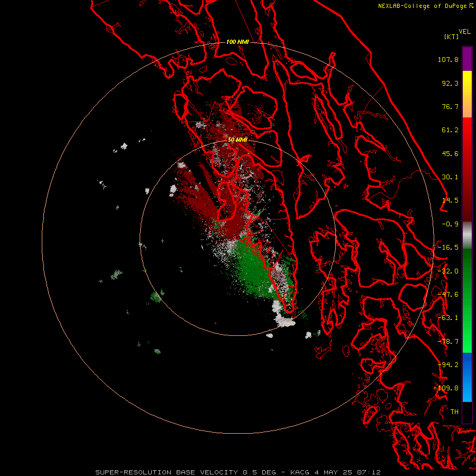The height and width of the screenshot is (476, 476).
Task: Click the 50 NMI range ring label
Action: [x=237, y=140]
